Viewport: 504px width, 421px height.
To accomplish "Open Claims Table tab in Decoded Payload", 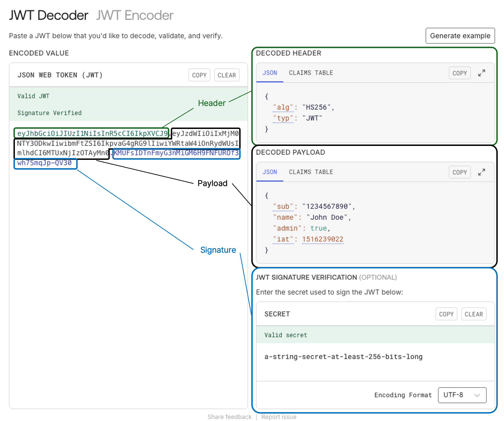I will 311,172.
